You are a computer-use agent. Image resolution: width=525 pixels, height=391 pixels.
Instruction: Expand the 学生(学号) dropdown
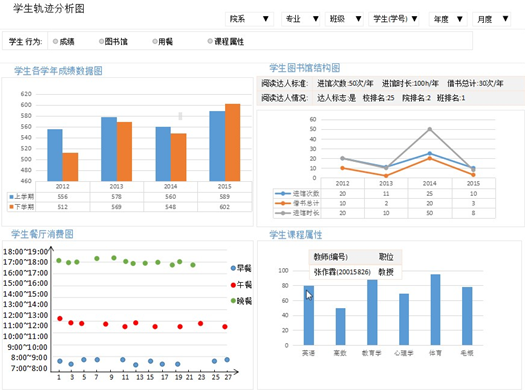point(394,19)
